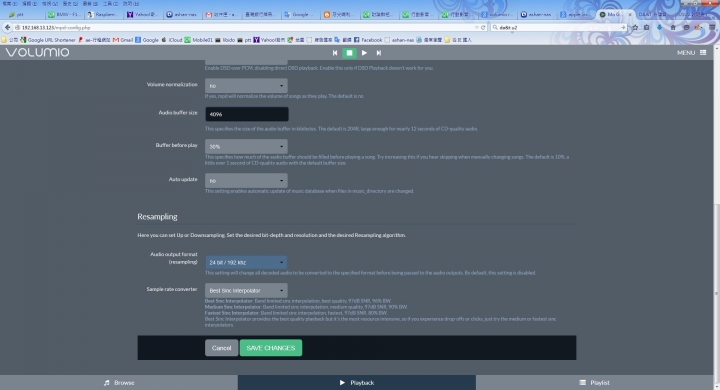Screen dimensions: 720x390
Task: Click the blue downloads arrow icon
Action: coord(659,28)
